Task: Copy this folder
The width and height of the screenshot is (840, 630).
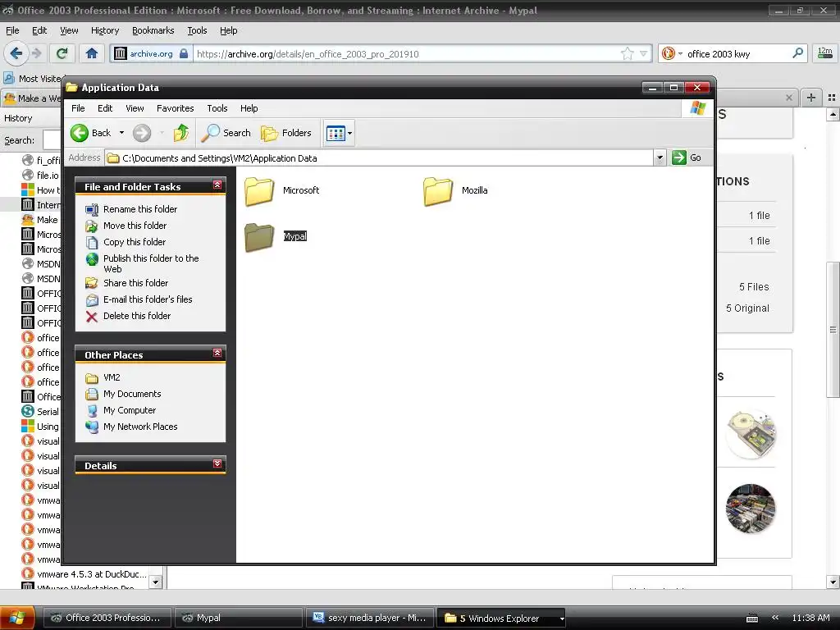Action: pos(135,242)
